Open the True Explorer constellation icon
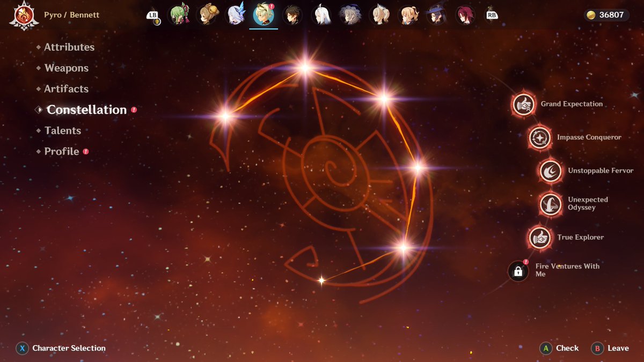 click(539, 238)
